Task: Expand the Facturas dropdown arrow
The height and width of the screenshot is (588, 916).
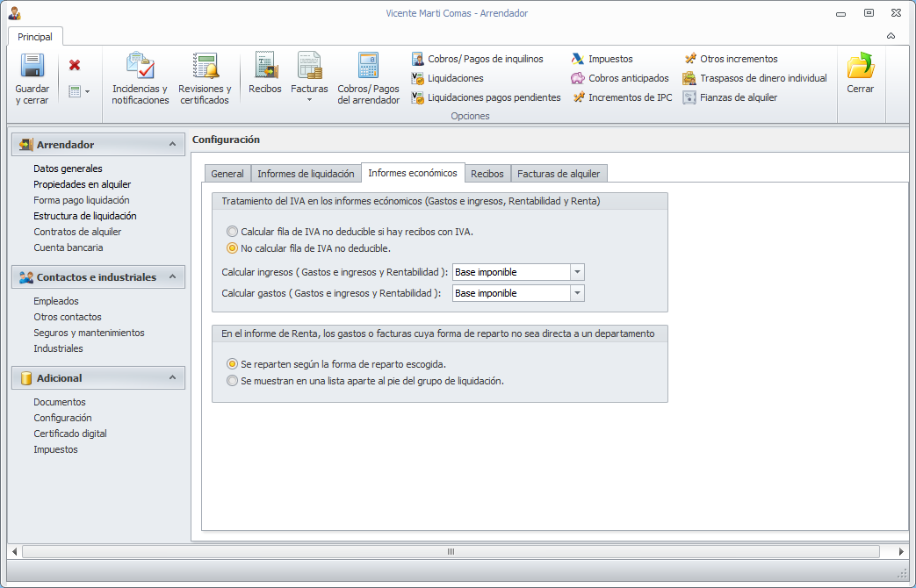Action: (x=310, y=100)
